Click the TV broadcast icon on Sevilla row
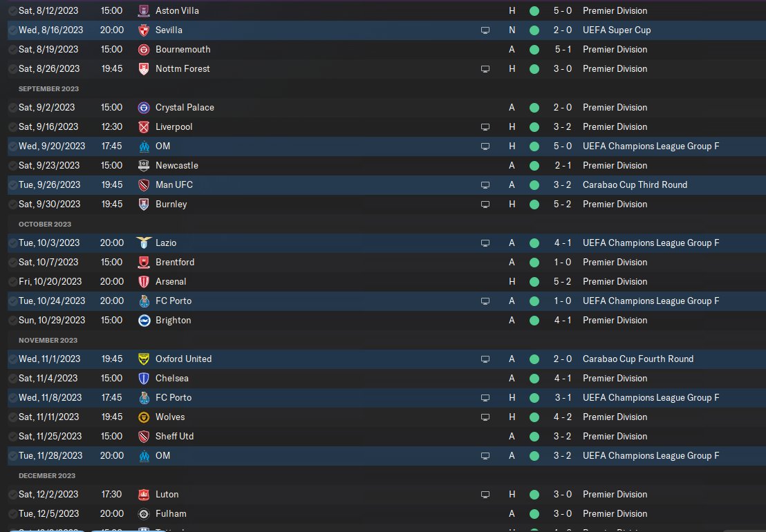Image resolution: width=766 pixels, height=532 pixels. pos(485,30)
